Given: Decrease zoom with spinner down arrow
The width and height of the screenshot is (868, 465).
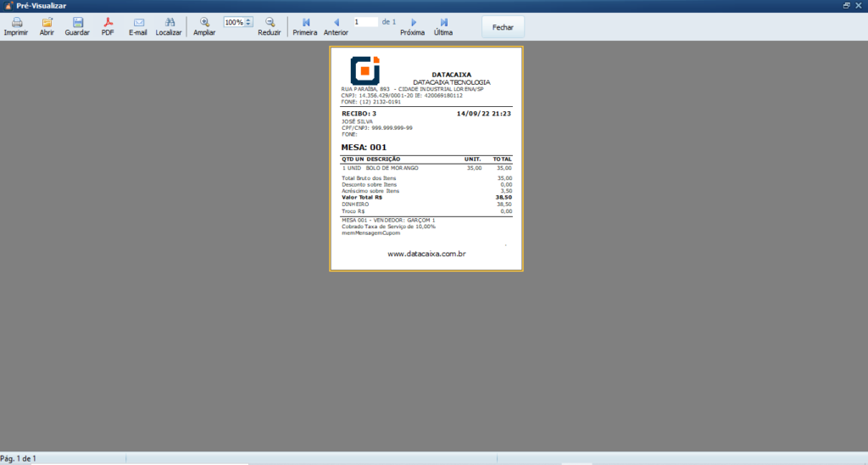Looking at the screenshot, I should pos(248,25).
